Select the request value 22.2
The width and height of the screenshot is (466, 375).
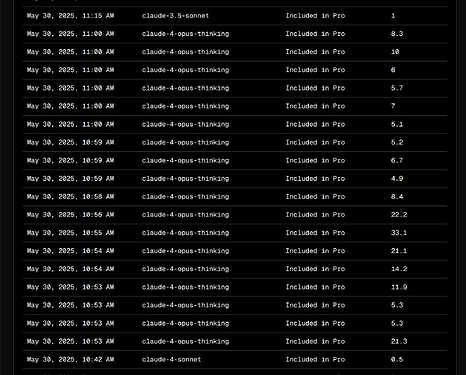399,215
